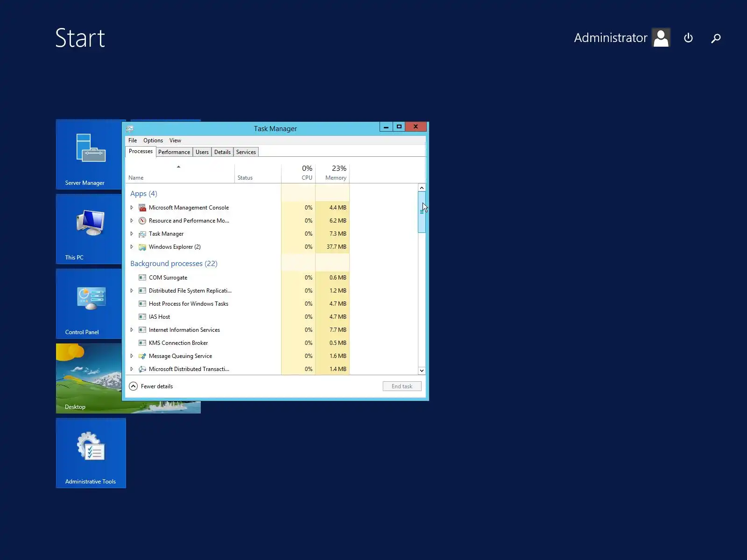Open the Desktop tile

89,378
